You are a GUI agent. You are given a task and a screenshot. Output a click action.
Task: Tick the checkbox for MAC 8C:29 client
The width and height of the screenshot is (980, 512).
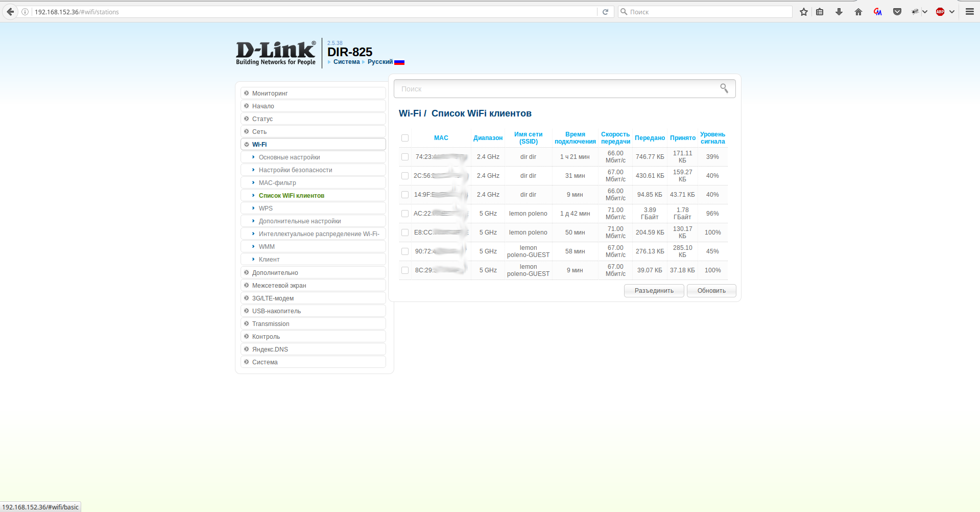tap(405, 270)
